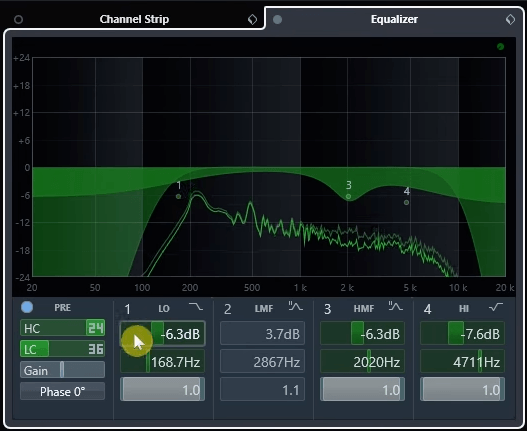Click band 3 frequency field 2020Hz
The image size is (527, 431).
(x=362, y=362)
